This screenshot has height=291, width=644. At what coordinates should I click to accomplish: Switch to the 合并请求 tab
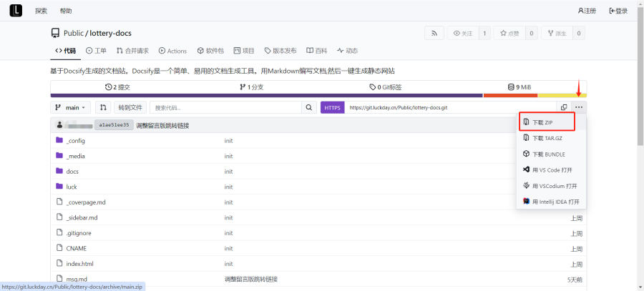click(132, 51)
